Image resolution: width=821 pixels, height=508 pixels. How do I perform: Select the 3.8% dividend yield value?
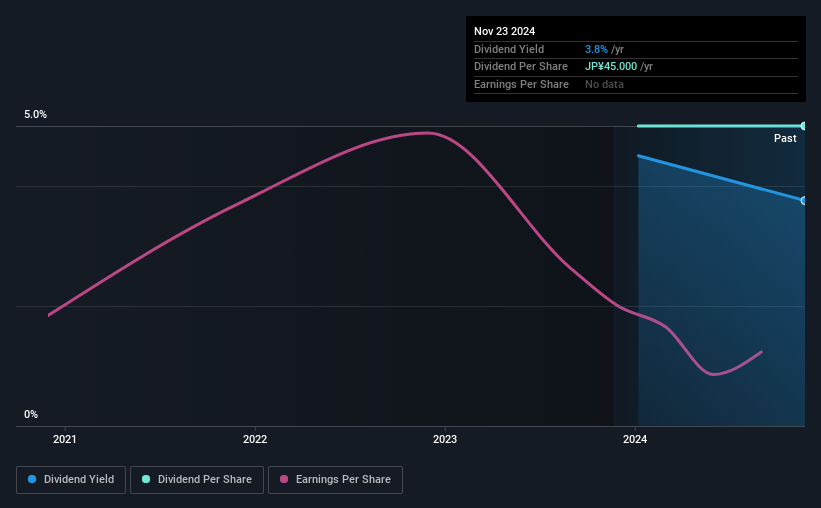point(594,49)
